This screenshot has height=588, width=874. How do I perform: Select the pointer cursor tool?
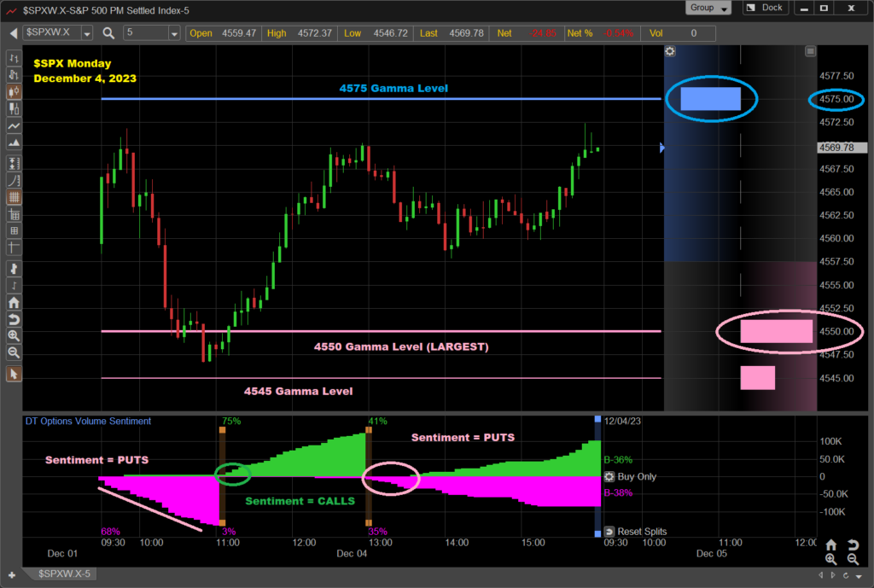(14, 374)
